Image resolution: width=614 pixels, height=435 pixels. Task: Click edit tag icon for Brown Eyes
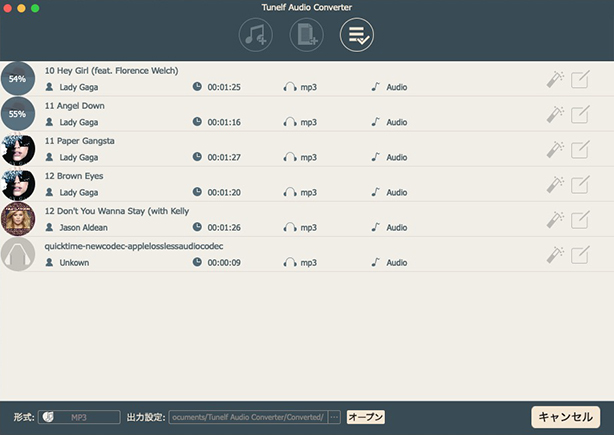pos(580,185)
